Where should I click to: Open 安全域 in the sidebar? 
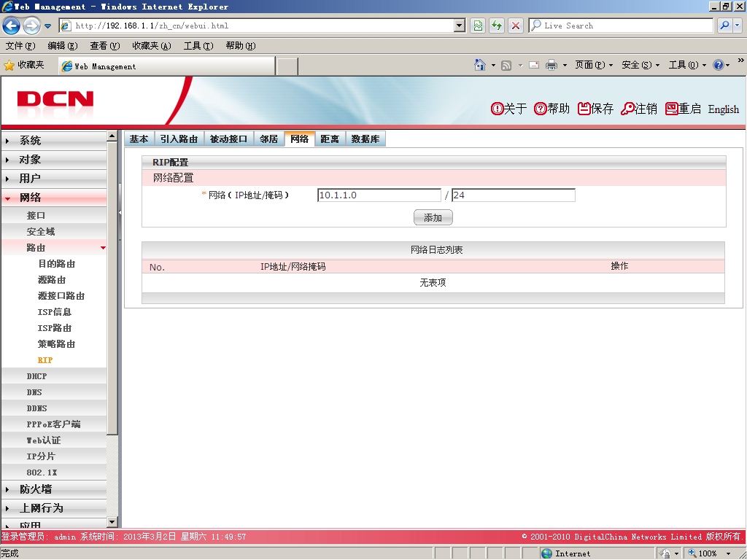pos(41,232)
